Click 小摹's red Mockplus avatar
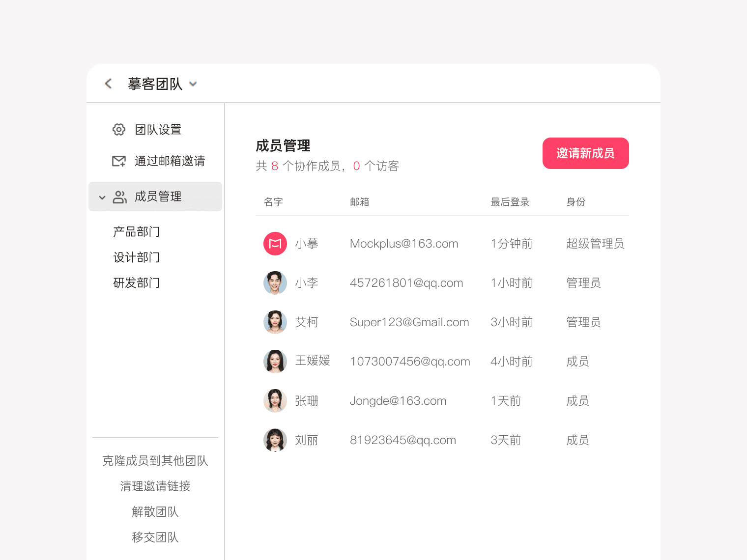This screenshot has height=560, width=747. point(275,244)
